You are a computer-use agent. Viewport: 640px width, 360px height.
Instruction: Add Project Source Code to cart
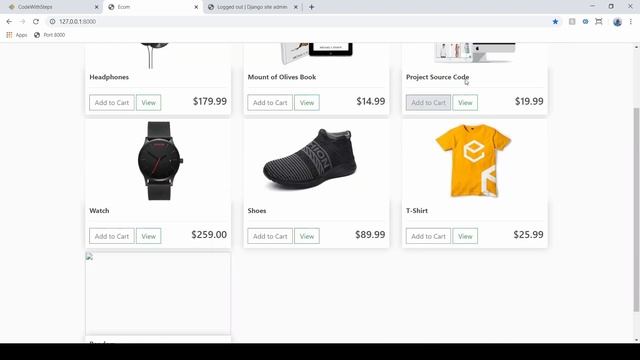428,102
